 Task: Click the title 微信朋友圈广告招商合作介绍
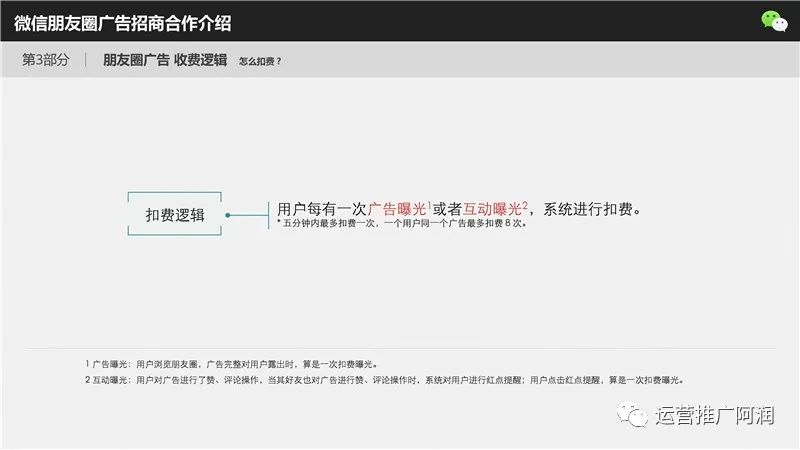coord(122,23)
